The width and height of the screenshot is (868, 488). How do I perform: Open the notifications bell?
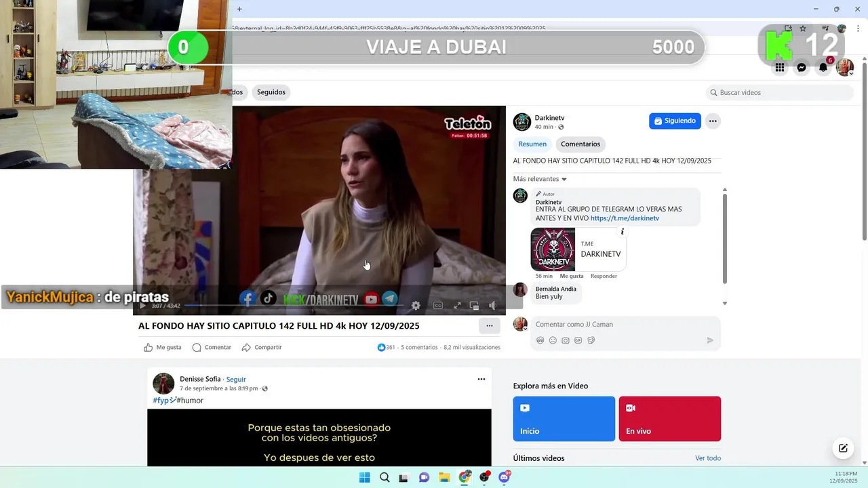tap(823, 68)
